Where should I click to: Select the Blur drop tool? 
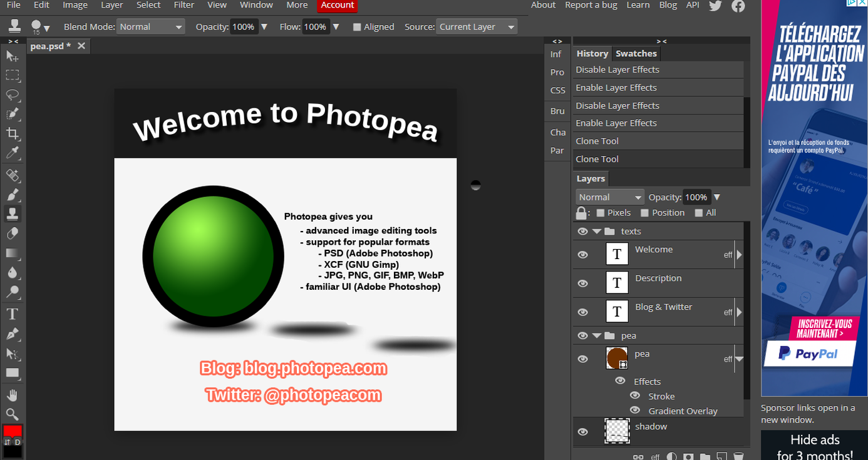click(12, 272)
